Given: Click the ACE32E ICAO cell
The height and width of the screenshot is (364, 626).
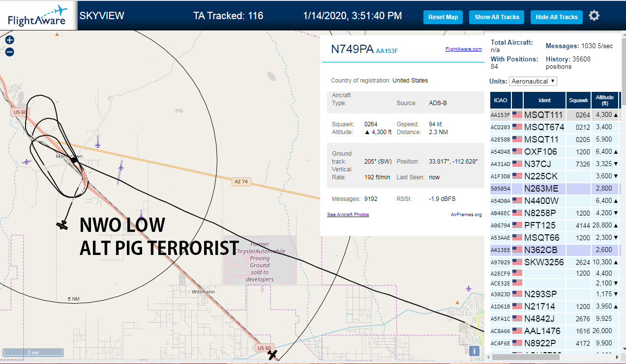Looking at the screenshot, I should point(501,283).
